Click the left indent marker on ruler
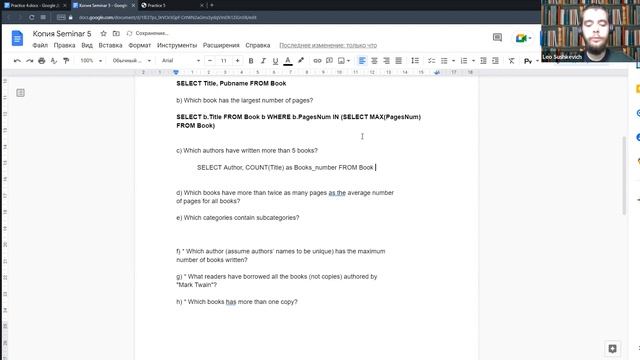This screenshot has width=640, height=360. coord(176,72)
